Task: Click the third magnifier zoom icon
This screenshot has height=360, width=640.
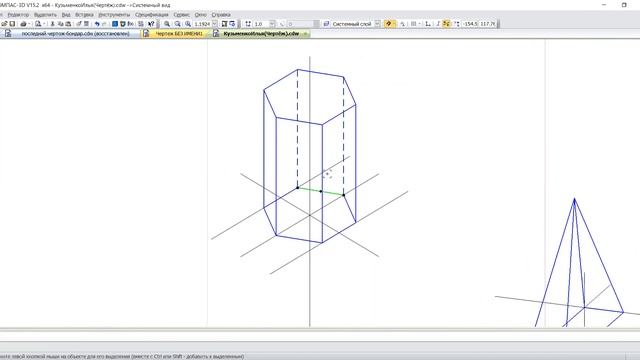Action: pyautogui.click(x=188, y=24)
